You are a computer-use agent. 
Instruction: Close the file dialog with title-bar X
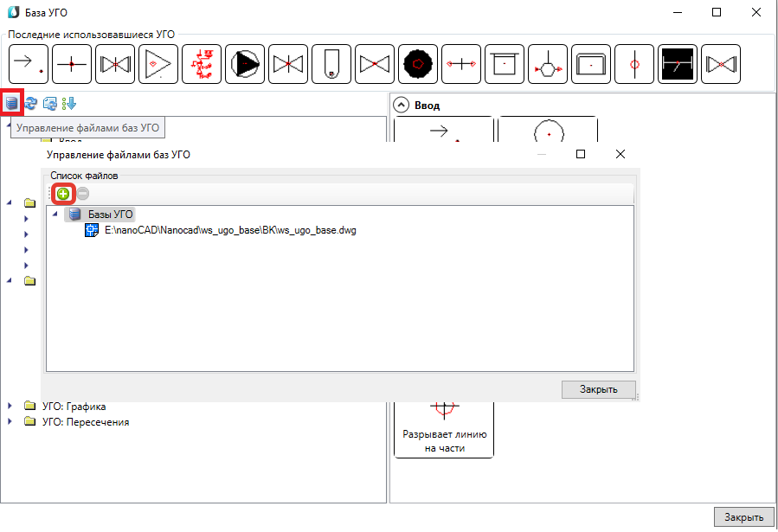[620, 154]
